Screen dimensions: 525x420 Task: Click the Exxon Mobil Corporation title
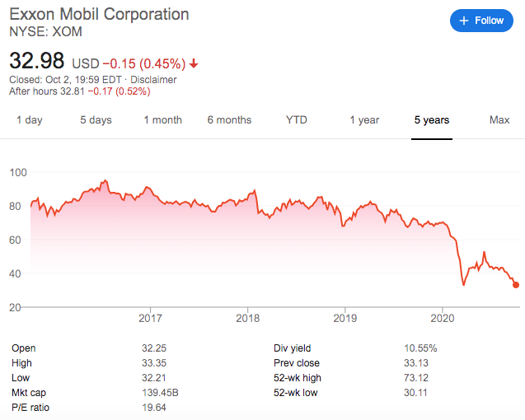pos(99,14)
